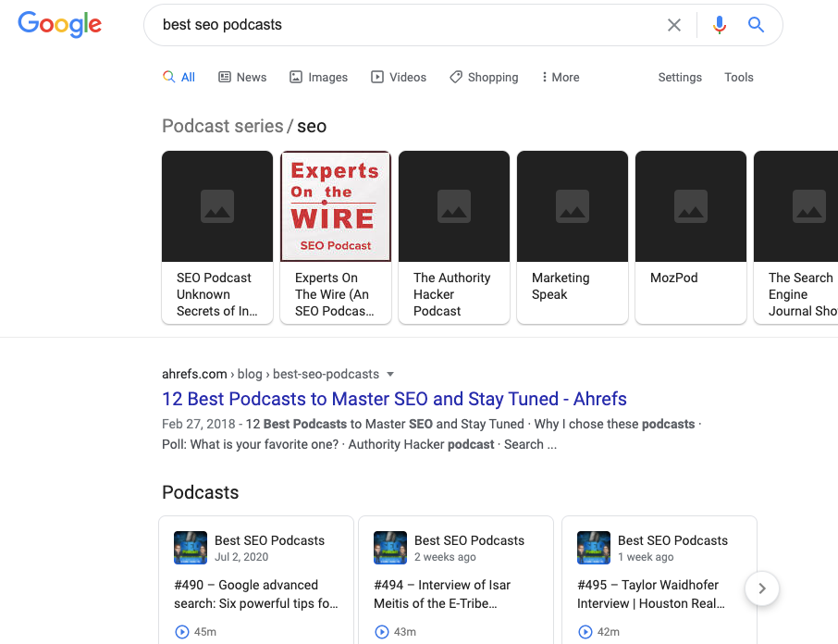The width and height of the screenshot is (838, 644).
Task: Click the ahrefs result snippet text
Action: click(431, 434)
